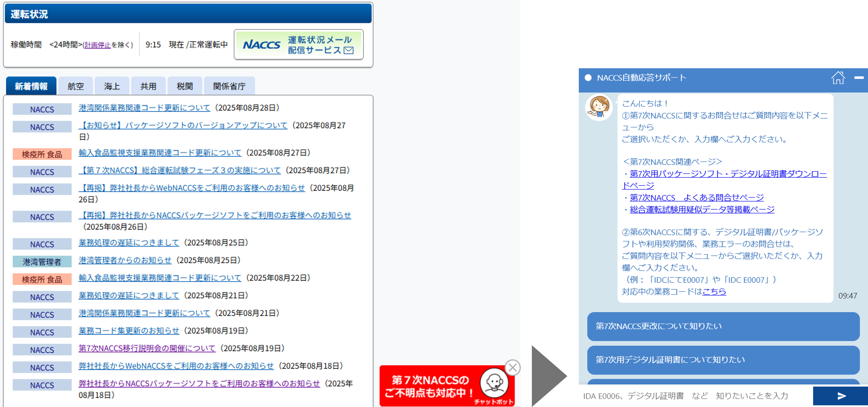Select the 関係省庁 tab
Image resolution: width=868 pixels, height=407 pixels.
(x=229, y=86)
